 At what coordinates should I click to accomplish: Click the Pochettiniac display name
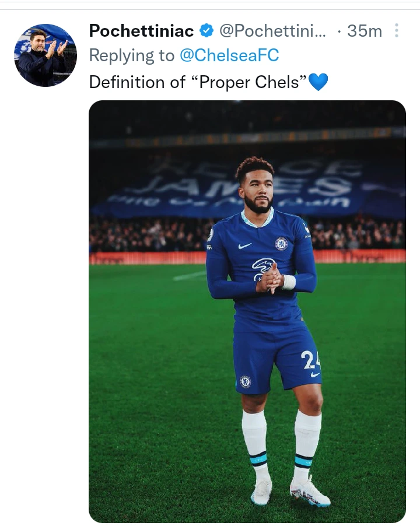click(141, 31)
